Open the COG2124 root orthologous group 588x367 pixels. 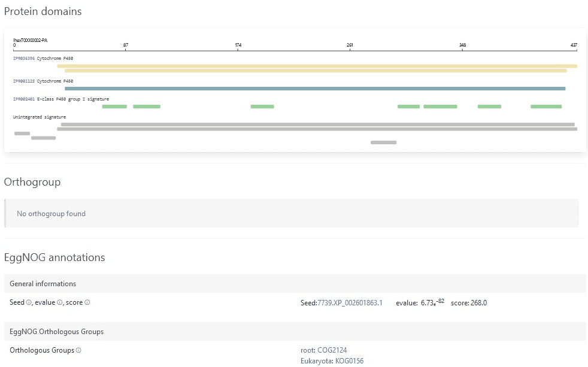click(332, 350)
